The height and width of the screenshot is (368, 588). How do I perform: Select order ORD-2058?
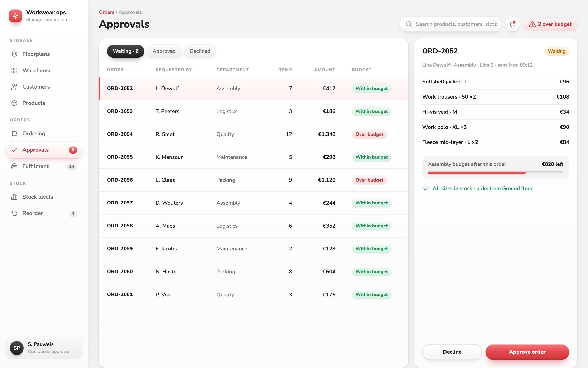253,226
